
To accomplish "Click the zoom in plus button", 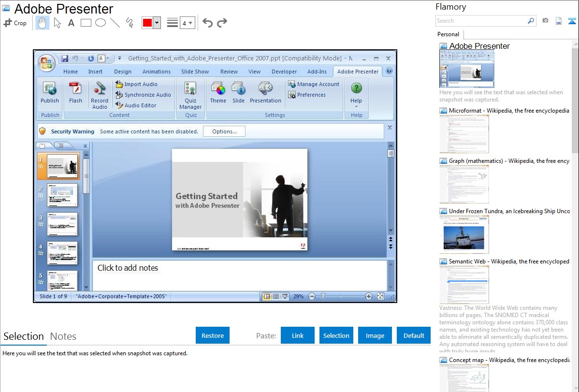I will point(369,296).
